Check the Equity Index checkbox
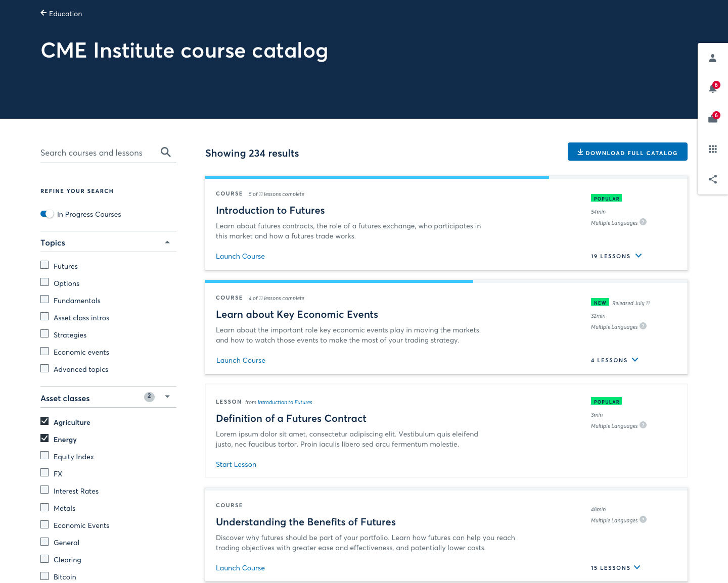 coord(44,456)
